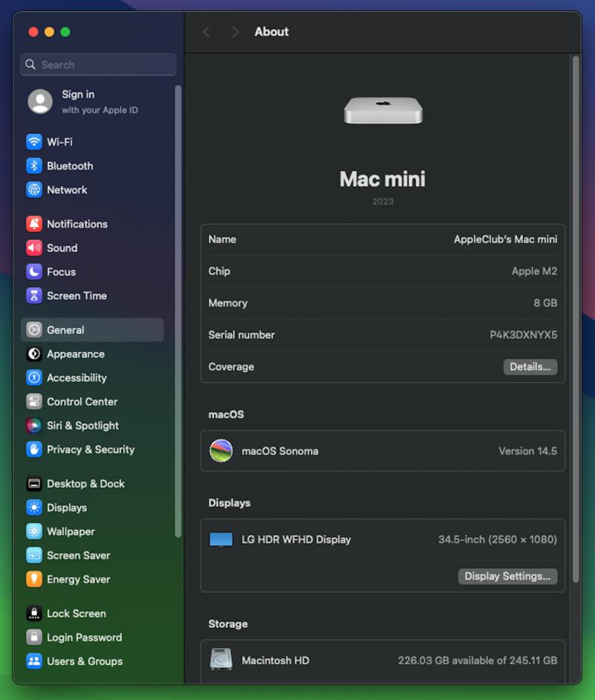Click 34.5-inch (2560 × 1080) text
The height and width of the screenshot is (700, 595).
tap(498, 540)
